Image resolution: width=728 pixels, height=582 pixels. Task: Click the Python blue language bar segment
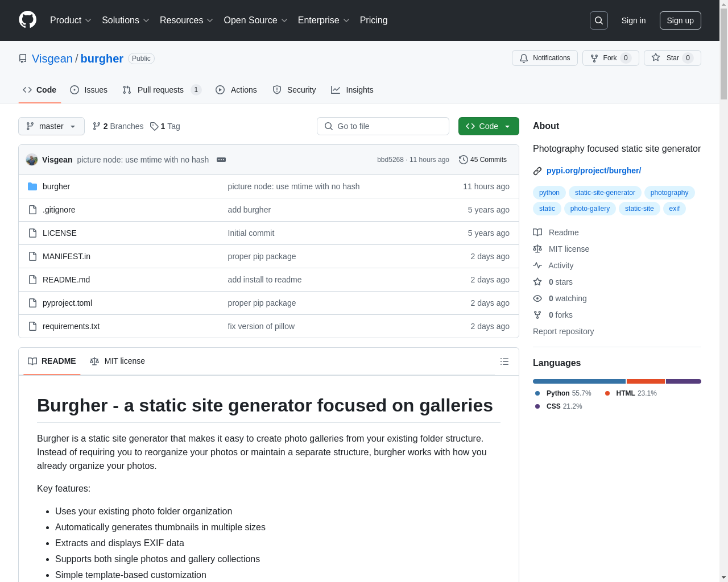(579, 381)
